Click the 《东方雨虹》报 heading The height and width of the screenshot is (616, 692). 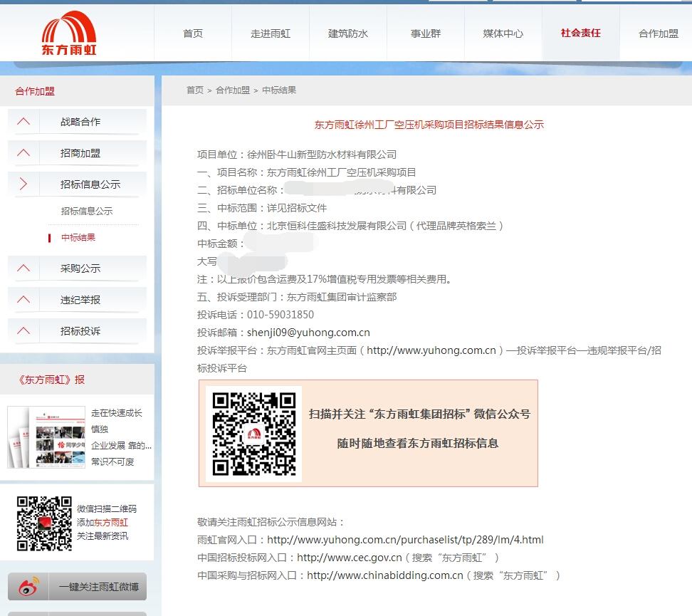(52, 380)
